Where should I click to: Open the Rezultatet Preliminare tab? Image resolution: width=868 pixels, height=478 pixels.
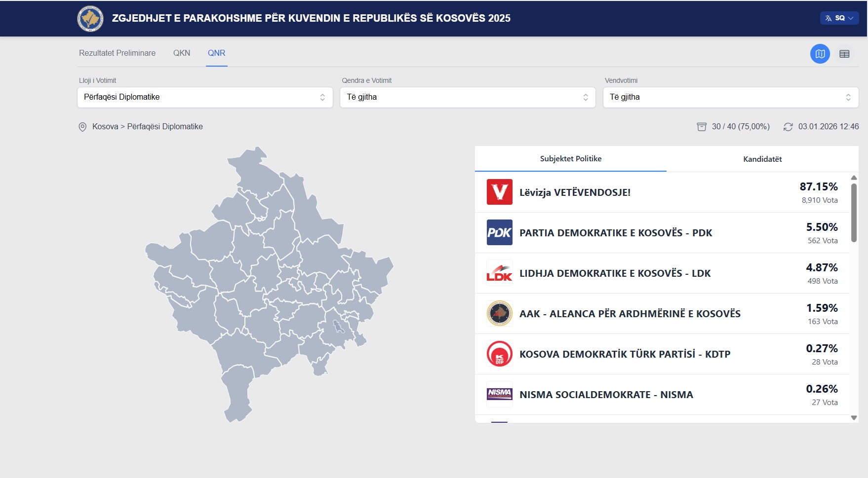click(x=117, y=53)
